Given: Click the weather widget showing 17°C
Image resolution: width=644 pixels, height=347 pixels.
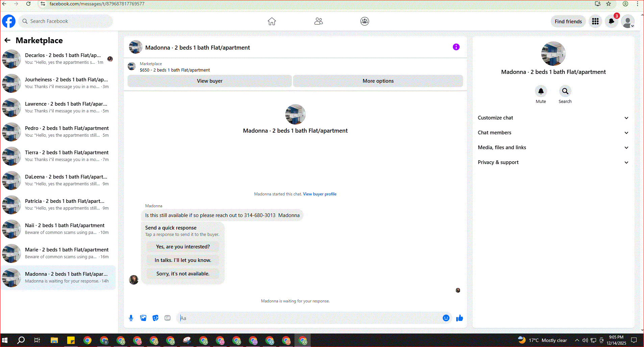Looking at the screenshot, I should pyautogui.click(x=543, y=340).
